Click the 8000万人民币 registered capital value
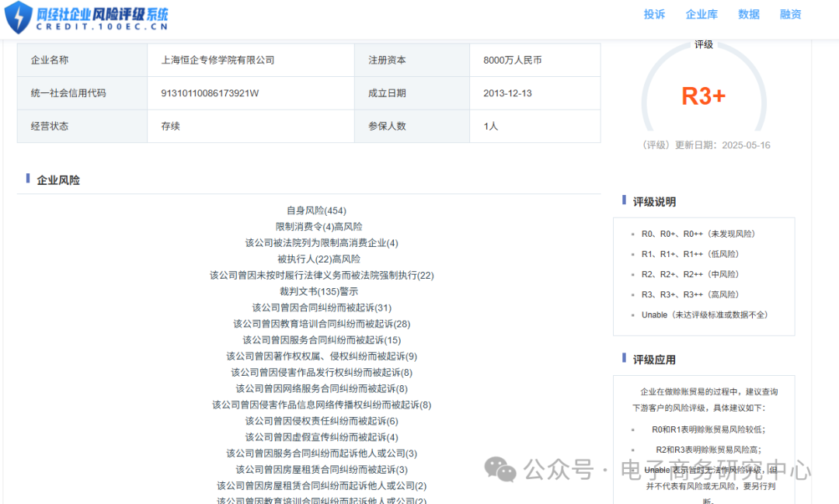Image resolution: width=839 pixels, height=504 pixels. coord(513,60)
